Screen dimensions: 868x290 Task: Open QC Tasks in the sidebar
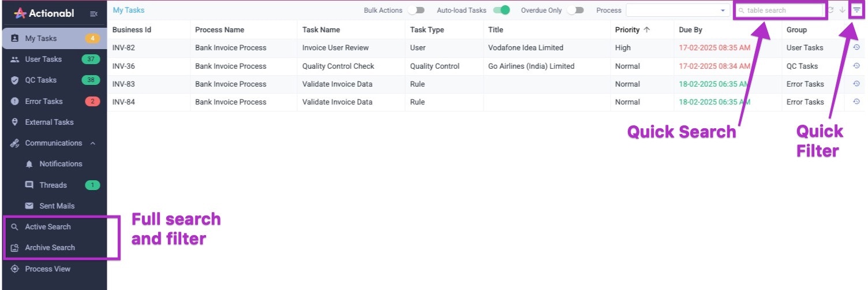click(x=53, y=80)
